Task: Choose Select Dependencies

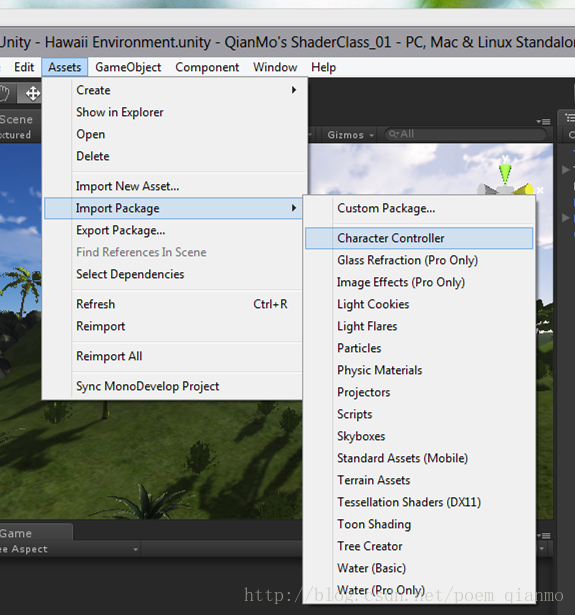Action: pos(175,274)
